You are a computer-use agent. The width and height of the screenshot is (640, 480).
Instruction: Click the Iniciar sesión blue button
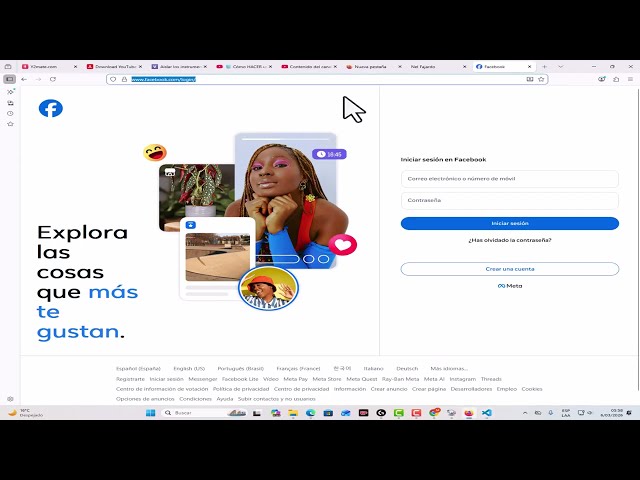510,223
